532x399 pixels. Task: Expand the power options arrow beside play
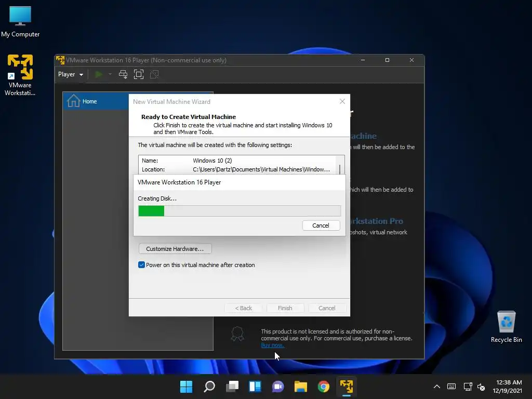click(x=110, y=74)
